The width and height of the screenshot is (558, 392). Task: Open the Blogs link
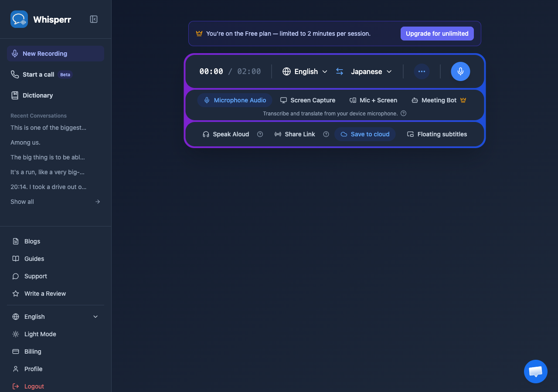(x=55, y=241)
